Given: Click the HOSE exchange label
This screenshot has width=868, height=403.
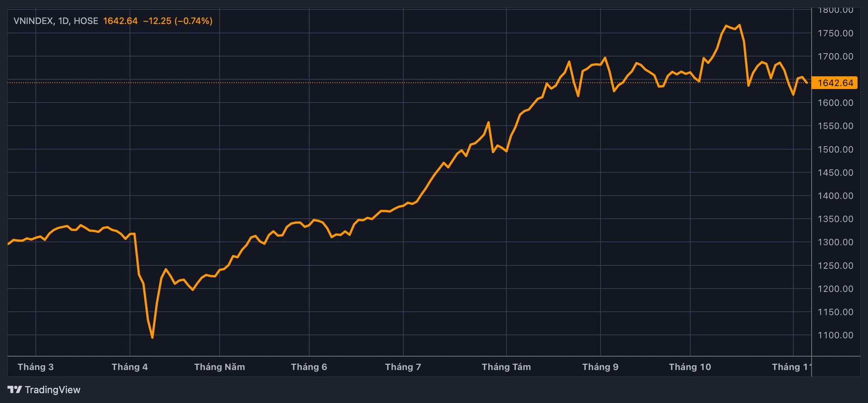Looking at the screenshot, I should pos(86,21).
